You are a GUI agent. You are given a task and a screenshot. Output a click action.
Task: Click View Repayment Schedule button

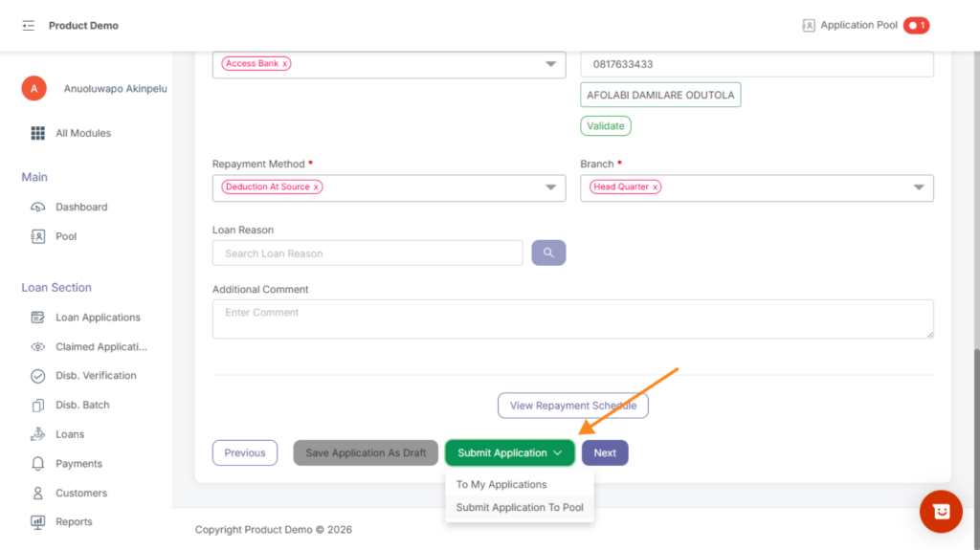tap(572, 406)
